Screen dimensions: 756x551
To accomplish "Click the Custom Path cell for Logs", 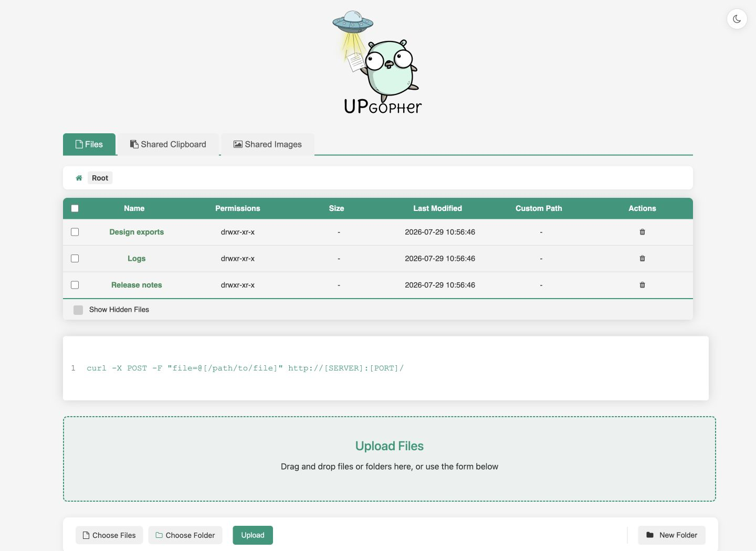I will [541, 258].
